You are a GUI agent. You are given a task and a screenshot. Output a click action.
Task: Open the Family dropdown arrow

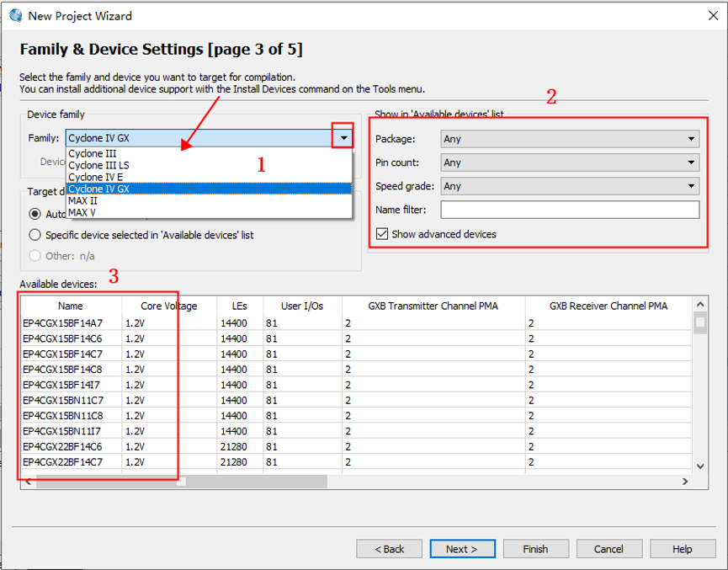(343, 137)
